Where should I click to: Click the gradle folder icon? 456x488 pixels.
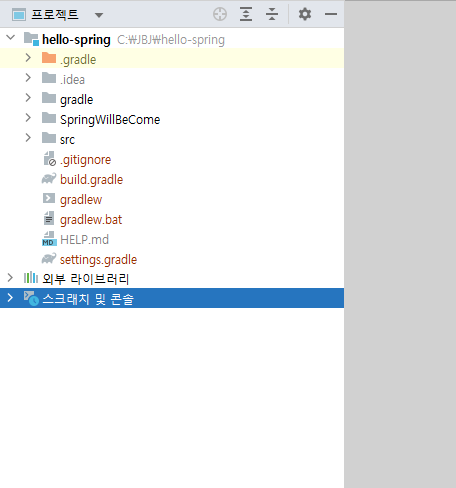tap(49, 98)
